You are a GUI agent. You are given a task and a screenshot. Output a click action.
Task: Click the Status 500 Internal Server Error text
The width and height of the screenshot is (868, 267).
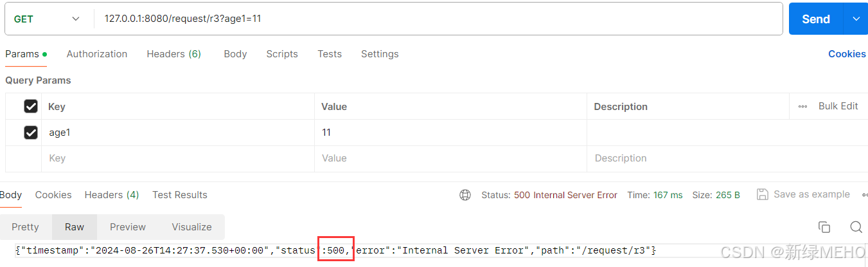(x=549, y=195)
